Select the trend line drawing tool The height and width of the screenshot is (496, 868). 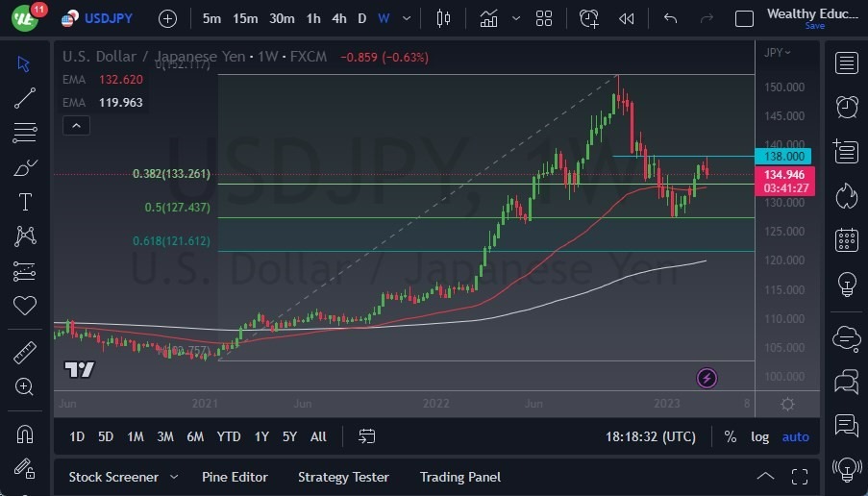tap(24, 99)
